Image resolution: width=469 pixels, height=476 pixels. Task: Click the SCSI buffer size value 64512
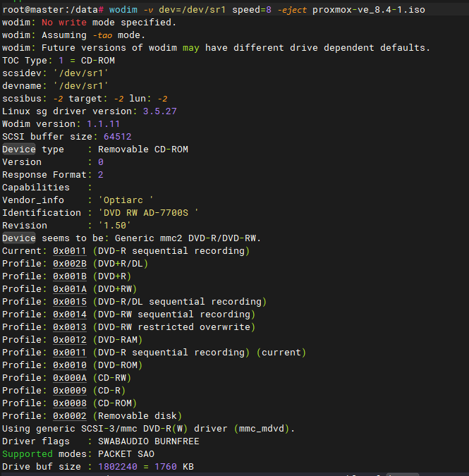click(118, 137)
